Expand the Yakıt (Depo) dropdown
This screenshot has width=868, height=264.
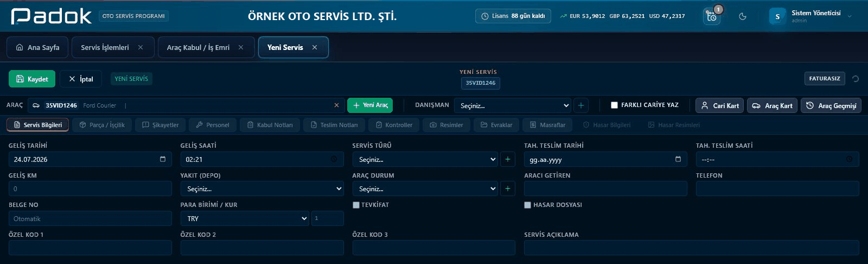262,188
